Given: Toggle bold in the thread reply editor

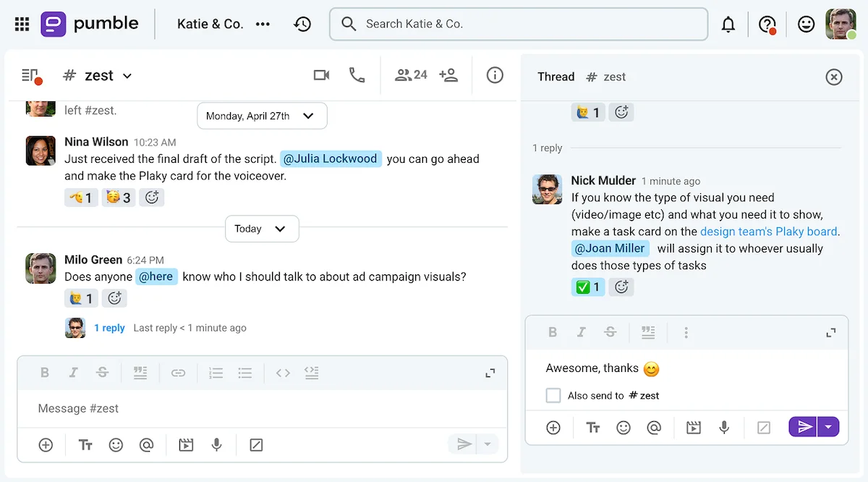Looking at the screenshot, I should pyautogui.click(x=553, y=332).
